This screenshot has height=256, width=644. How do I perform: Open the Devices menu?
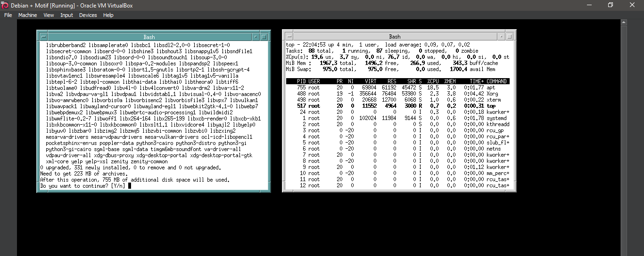tap(88, 15)
